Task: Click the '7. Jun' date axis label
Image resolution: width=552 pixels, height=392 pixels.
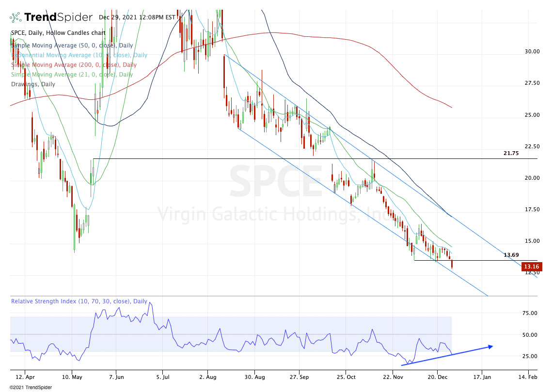Action: click(x=116, y=377)
